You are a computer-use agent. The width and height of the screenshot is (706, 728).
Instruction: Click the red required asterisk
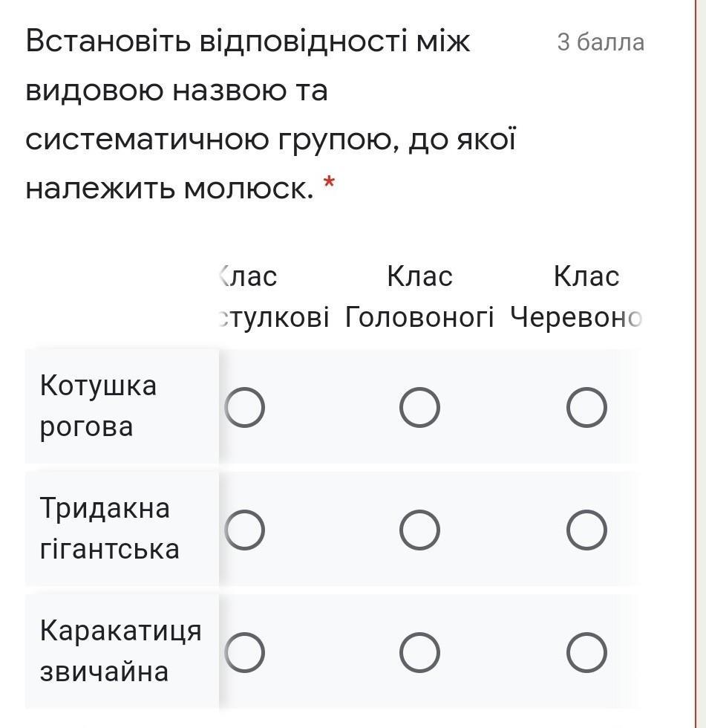point(329,183)
